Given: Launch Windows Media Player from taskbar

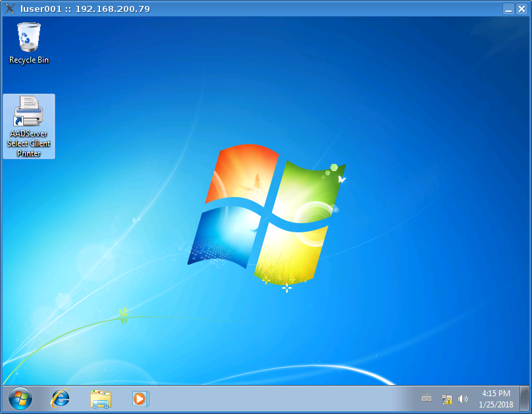Looking at the screenshot, I should pos(141,398).
